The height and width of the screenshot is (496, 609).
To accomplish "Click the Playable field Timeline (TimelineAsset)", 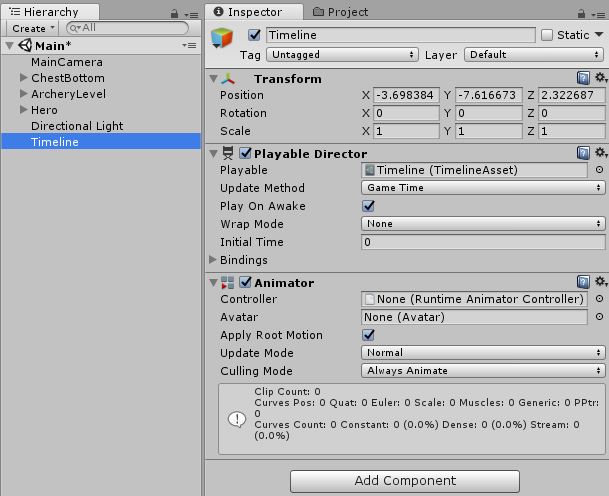I will point(474,170).
